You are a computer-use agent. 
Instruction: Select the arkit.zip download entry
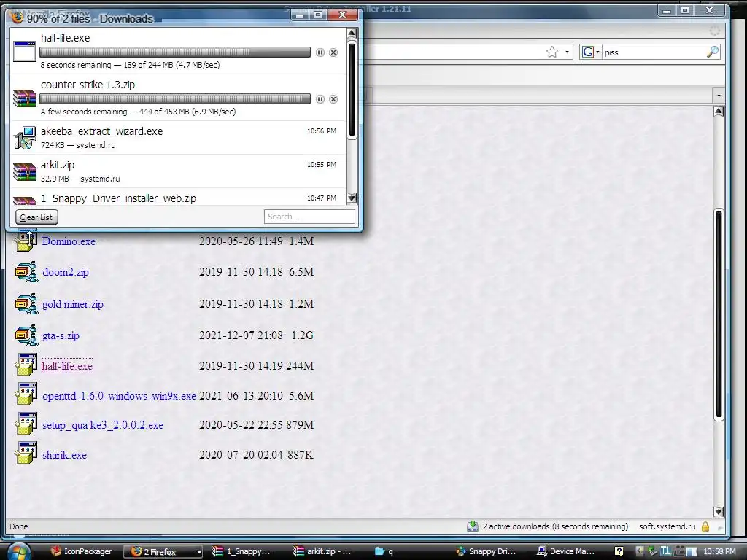[178, 171]
